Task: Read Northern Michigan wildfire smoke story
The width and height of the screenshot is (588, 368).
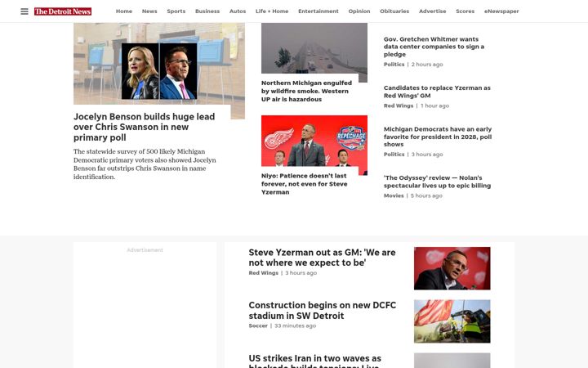Action: [306, 91]
